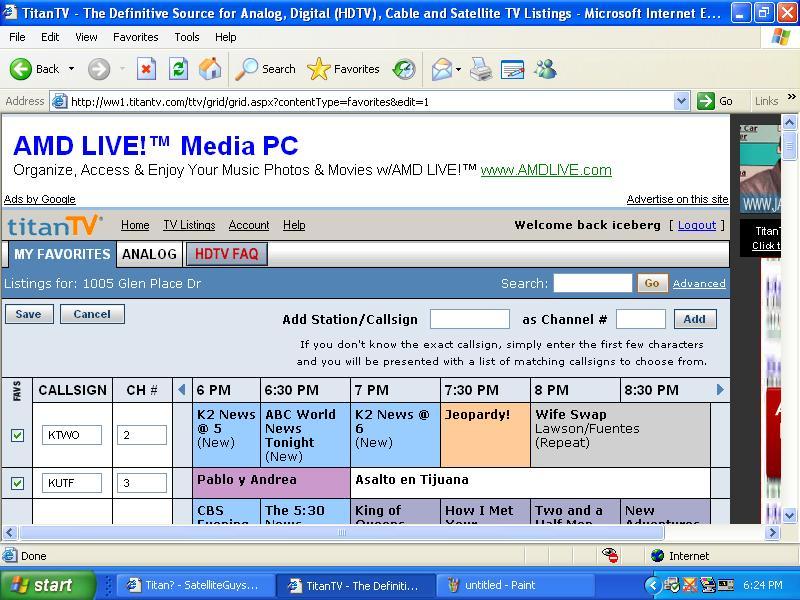This screenshot has height=600, width=800.
Task: Click the blocked popup status bar icon
Action: click(x=610, y=555)
